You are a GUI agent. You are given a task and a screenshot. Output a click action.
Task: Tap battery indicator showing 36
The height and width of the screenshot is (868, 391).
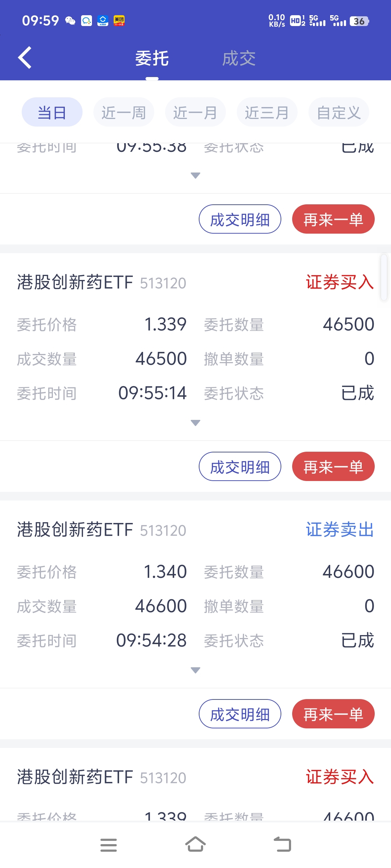[359, 21]
